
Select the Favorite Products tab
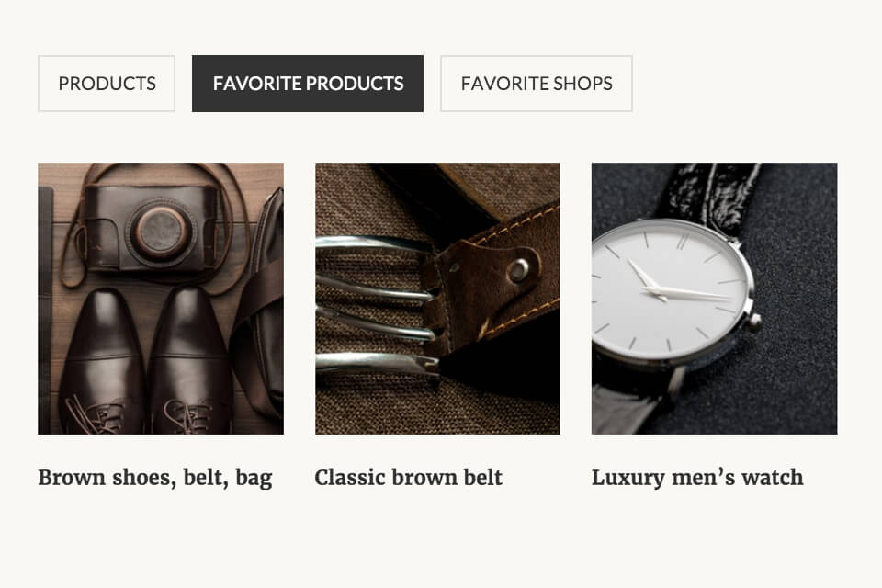pos(308,84)
